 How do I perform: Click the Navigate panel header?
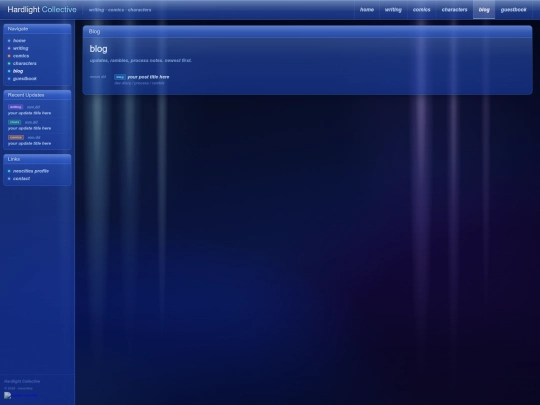click(37, 29)
